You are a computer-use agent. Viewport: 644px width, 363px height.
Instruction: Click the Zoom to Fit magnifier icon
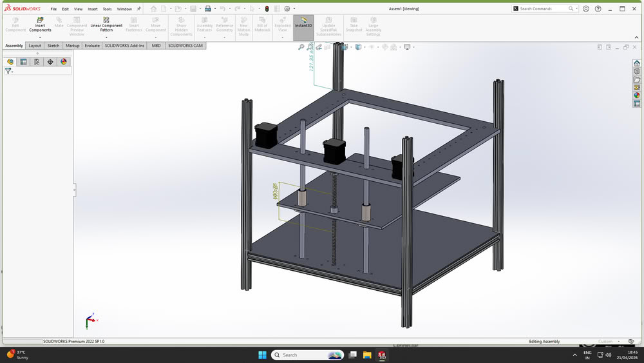point(301,47)
